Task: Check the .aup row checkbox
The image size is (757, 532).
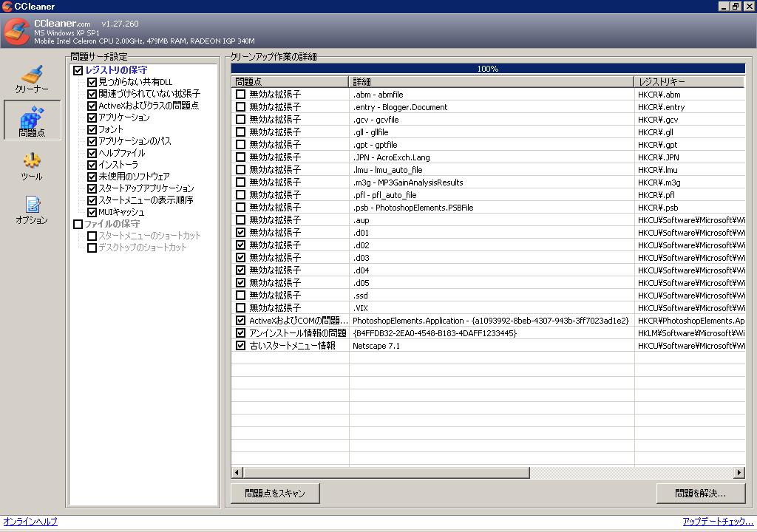Action: pyautogui.click(x=240, y=219)
